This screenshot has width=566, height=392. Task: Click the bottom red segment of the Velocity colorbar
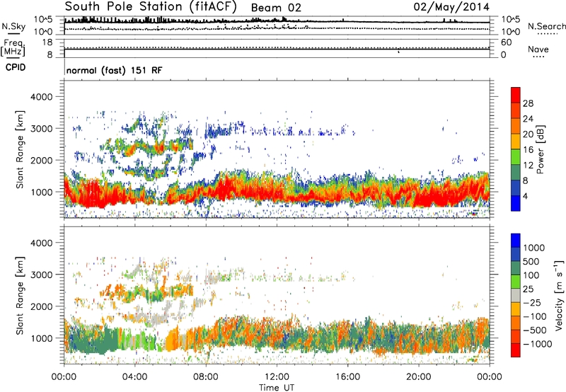[x=516, y=350]
